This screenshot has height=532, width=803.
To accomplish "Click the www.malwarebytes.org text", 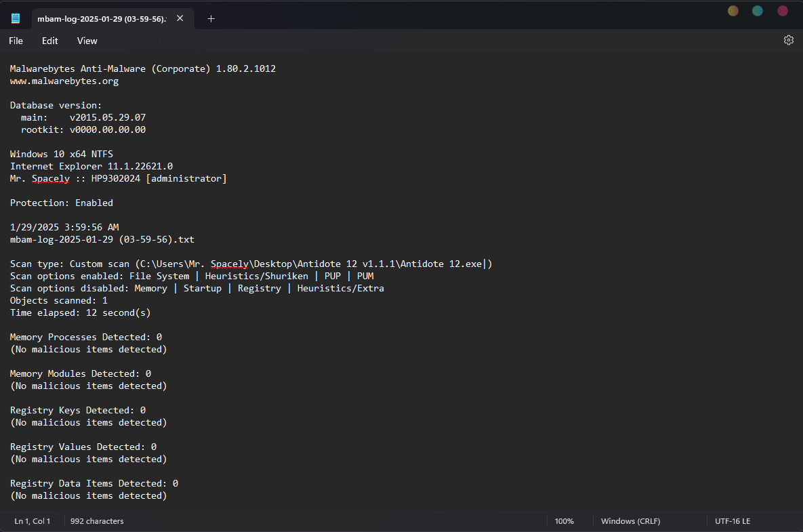I will coord(64,81).
